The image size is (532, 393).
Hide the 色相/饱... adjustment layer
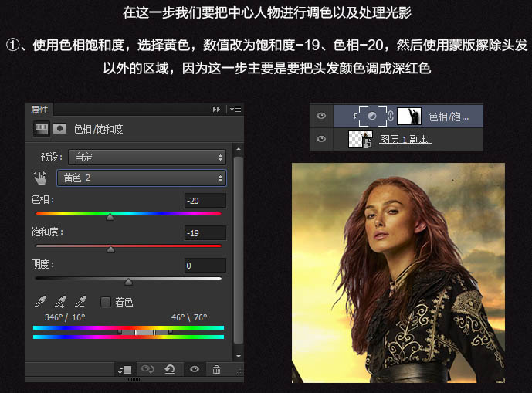coord(321,116)
